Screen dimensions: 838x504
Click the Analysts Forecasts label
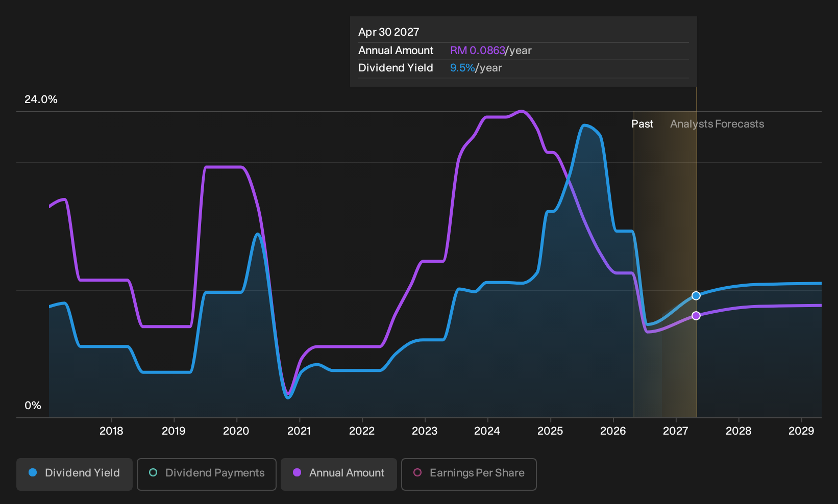click(x=717, y=124)
